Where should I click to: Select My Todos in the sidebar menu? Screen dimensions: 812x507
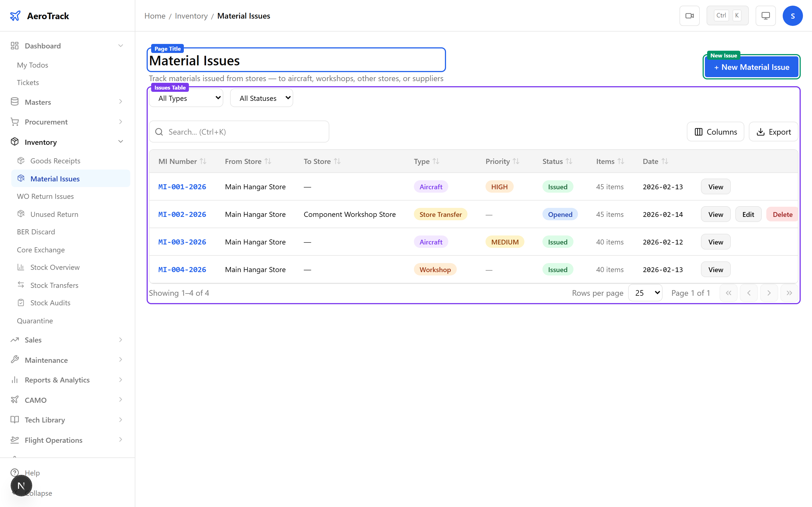pyautogui.click(x=32, y=65)
